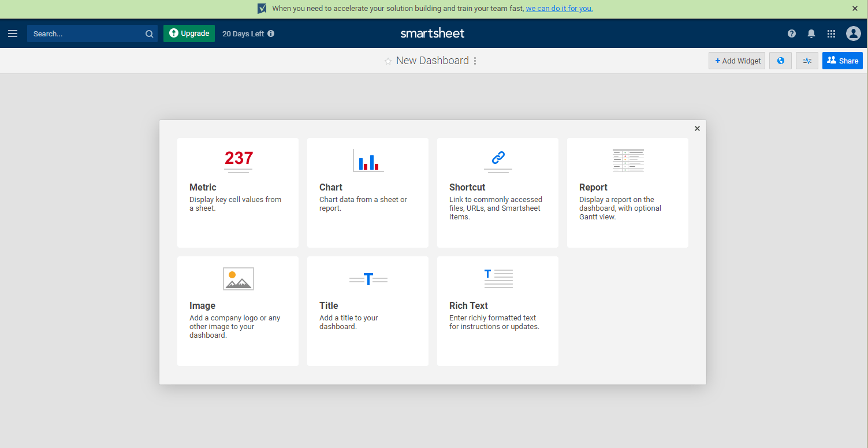
Task: Choose the Chart widget's bar graph icon
Action: pyautogui.click(x=368, y=160)
